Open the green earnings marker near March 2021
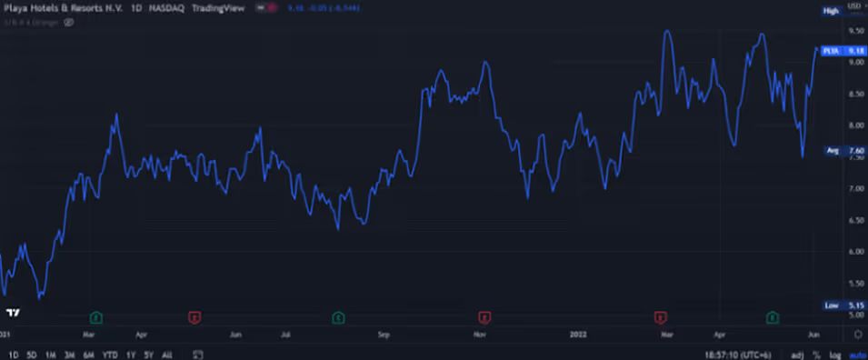868x360 pixels. pyautogui.click(x=96, y=317)
